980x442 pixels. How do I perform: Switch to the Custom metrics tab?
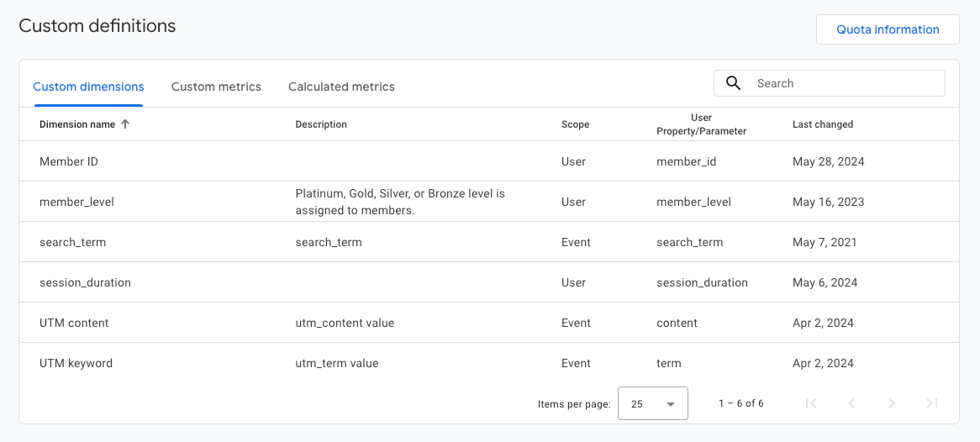point(216,87)
